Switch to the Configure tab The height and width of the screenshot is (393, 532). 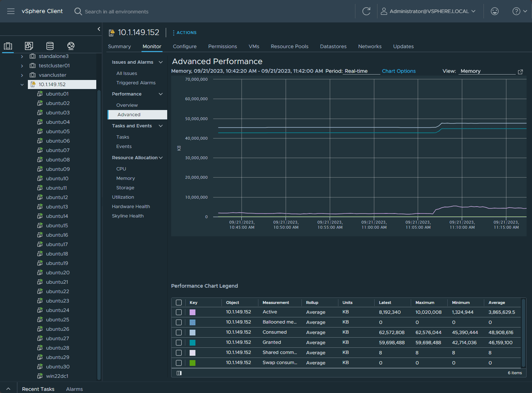[x=185, y=46]
